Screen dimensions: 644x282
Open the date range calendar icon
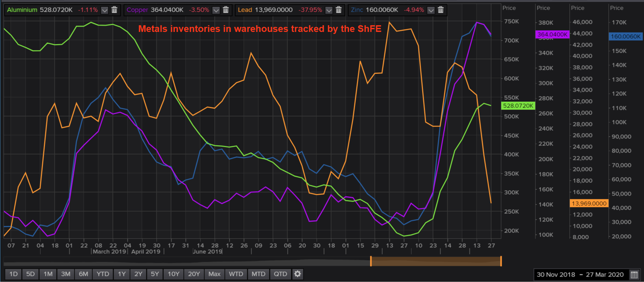[x=634, y=275]
